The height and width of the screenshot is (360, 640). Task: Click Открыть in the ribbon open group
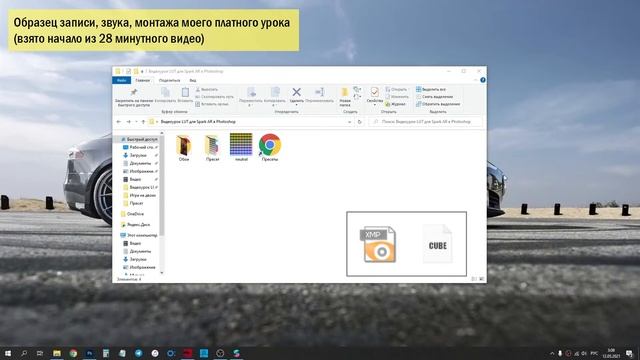click(397, 89)
